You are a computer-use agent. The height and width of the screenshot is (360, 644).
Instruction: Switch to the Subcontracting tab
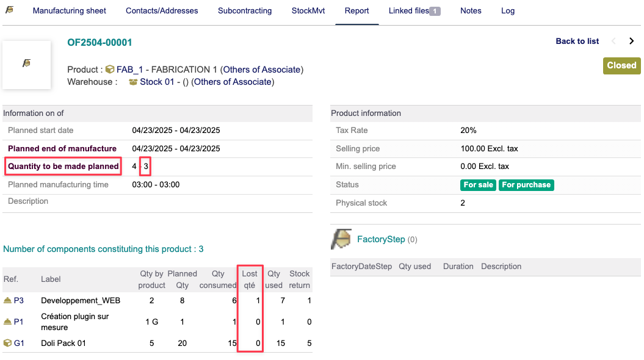[x=245, y=11]
